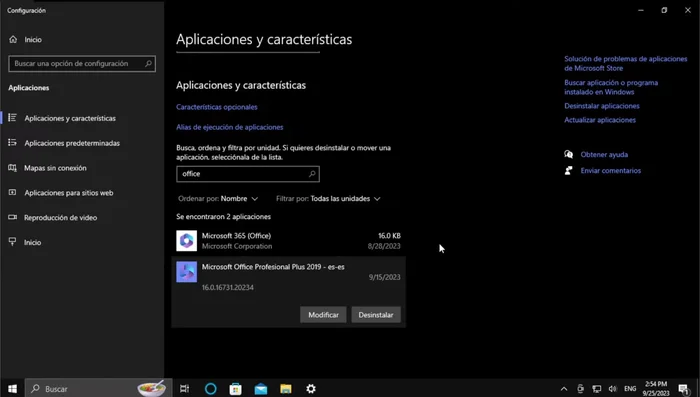The height and width of the screenshot is (397, 700).
Task: Open Microsoft Store from the taskbar
Action: point(235,389)
